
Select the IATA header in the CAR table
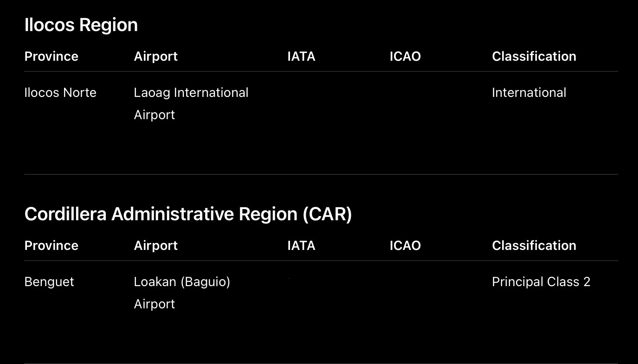[x=302, y=246]
